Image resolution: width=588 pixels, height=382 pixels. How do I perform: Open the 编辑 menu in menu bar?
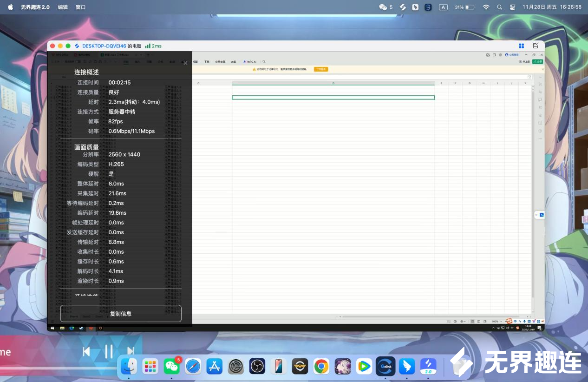[63, 7]
